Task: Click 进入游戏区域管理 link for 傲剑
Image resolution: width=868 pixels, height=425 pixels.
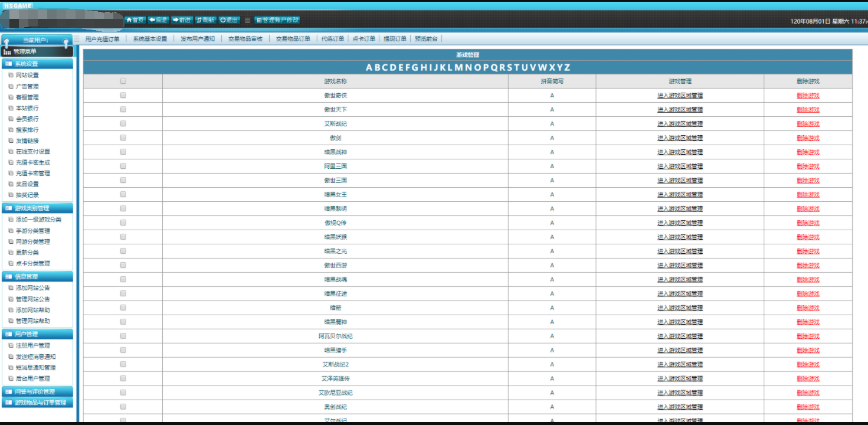Action: click(x=680, y=138)
